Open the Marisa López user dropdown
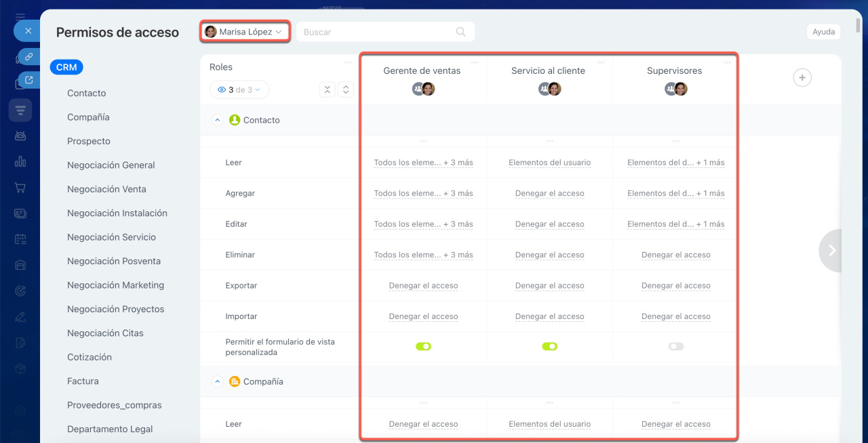 pyautogui.click(x=245, y=32)
